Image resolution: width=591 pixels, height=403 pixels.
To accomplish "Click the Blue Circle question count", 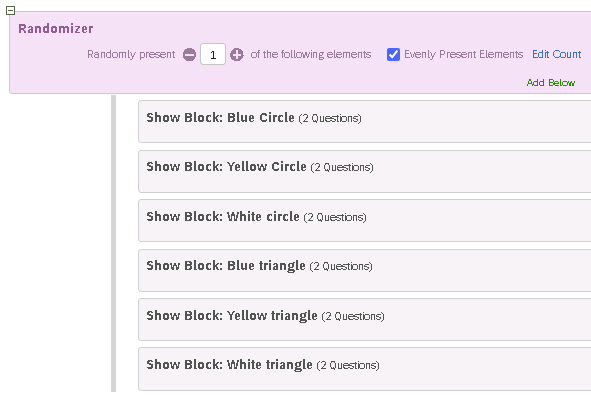I will 330,118.
